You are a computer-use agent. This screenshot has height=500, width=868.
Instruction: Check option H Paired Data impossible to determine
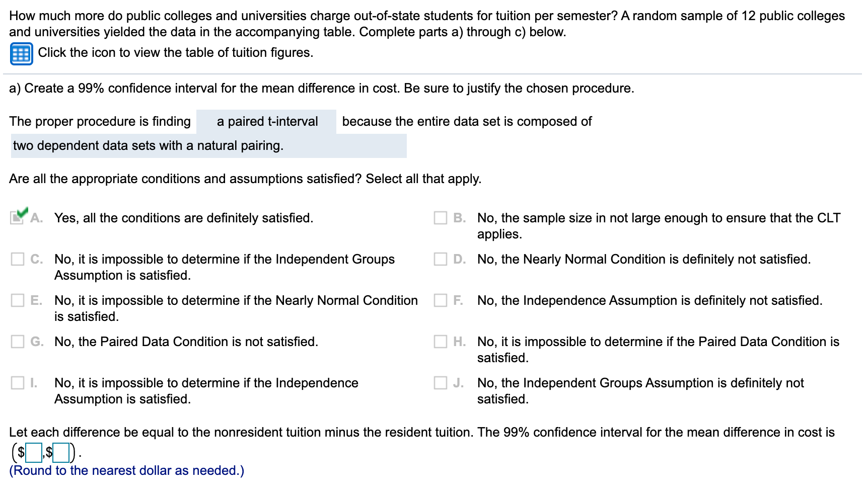pos(441,342)
